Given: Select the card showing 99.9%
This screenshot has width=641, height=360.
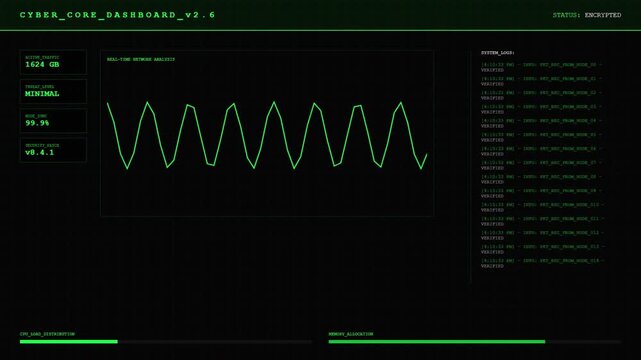Looking at the screenshot, I should (x=53, y=121).
